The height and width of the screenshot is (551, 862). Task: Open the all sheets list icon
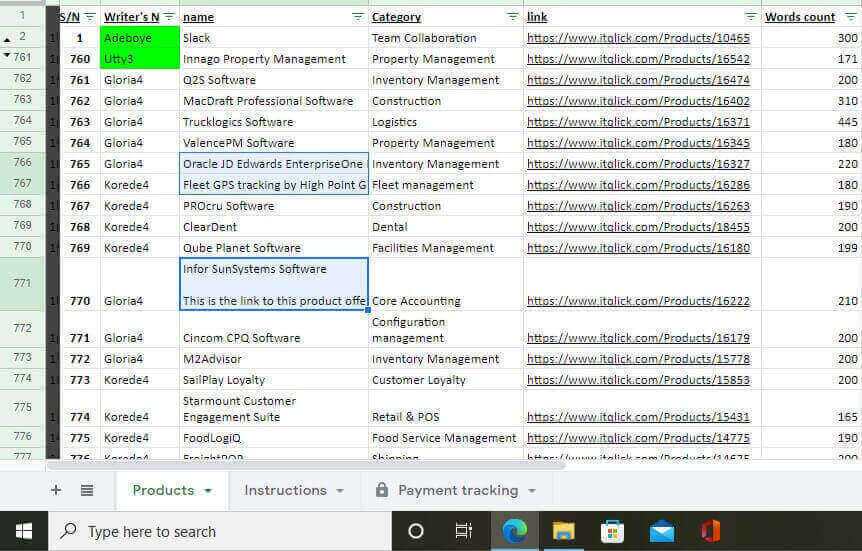[x=87, y=490]
